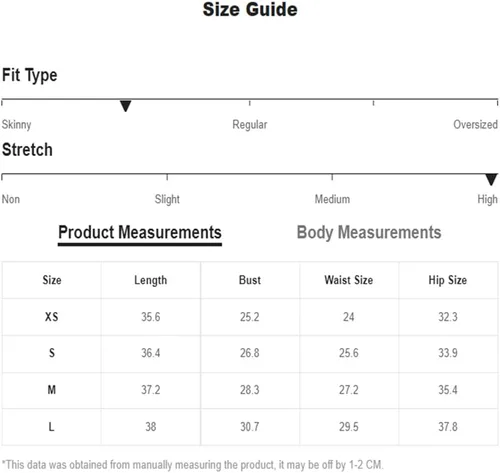Switch to the Body Measurements tab
This screenshot has height=473, width=500.
point(369,233)
